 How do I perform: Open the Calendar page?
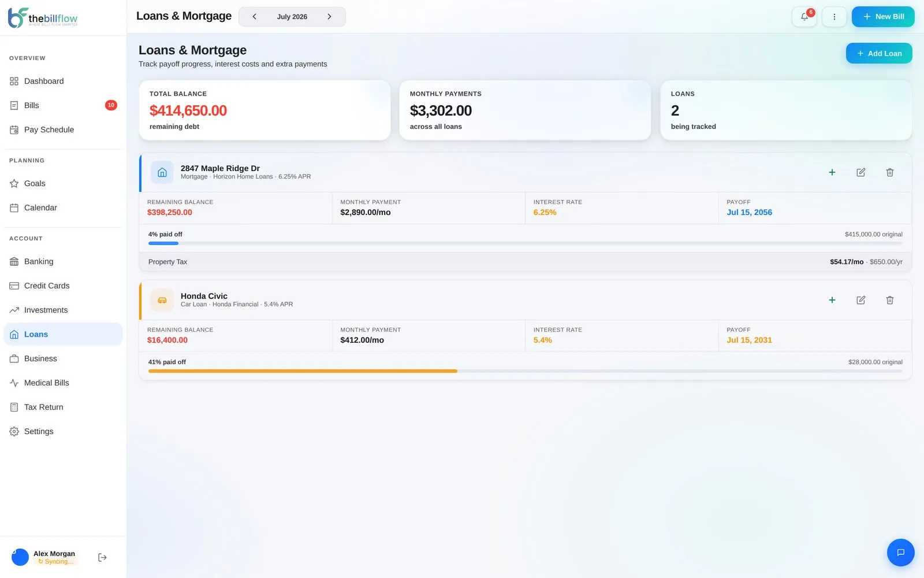pyautogui.click(x=63, y=208)
